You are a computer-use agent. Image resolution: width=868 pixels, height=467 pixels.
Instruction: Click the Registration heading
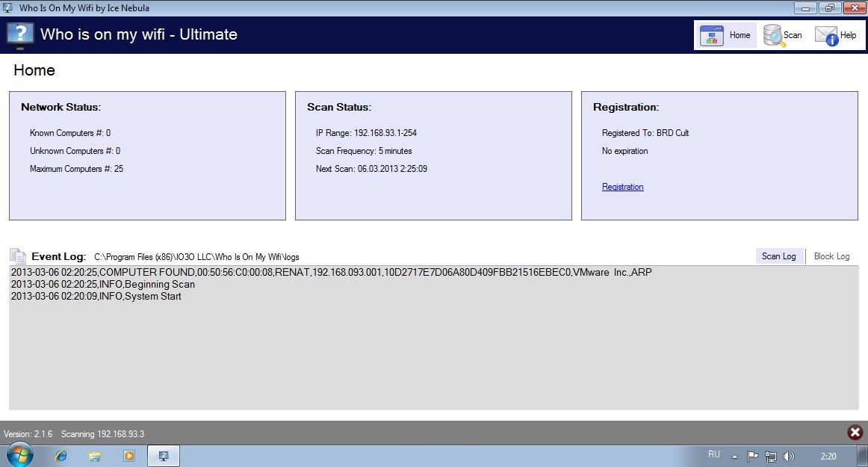point(626,107)
